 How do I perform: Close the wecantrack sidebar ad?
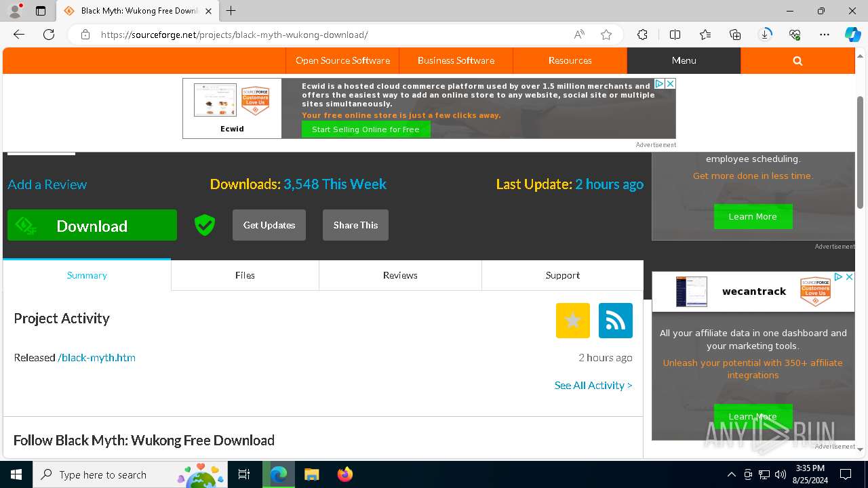(x=849, y=277)
